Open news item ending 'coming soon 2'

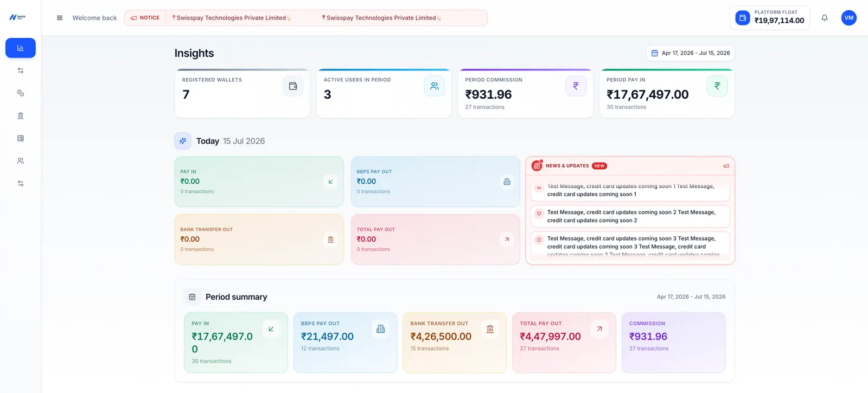[630, 216]
